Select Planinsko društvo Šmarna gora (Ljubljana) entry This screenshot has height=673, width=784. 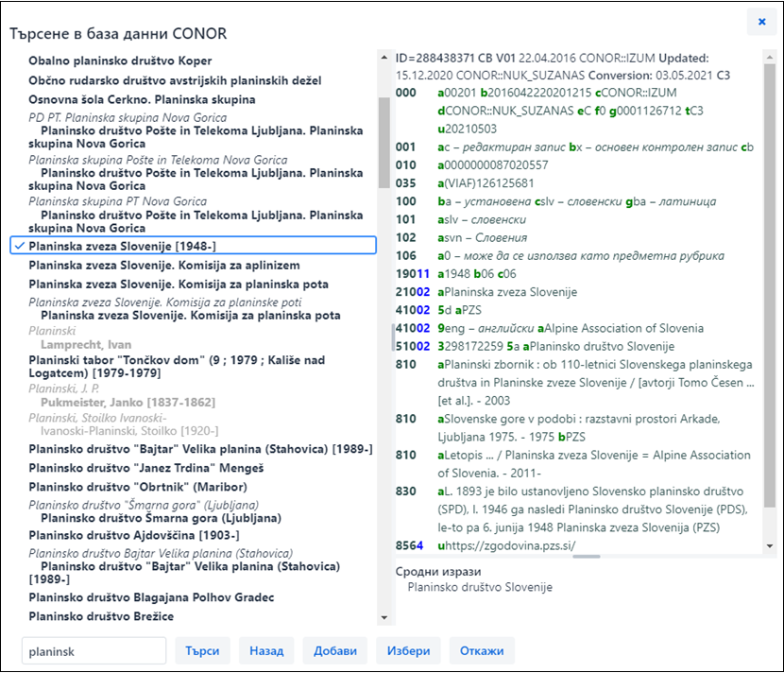pyautogui.click(x=161, y=518)
